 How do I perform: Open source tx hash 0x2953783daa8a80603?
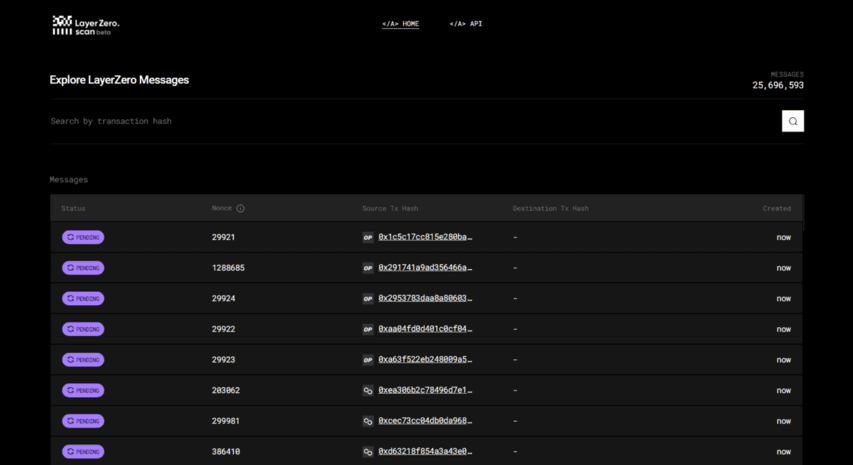(x=425, y=298)
